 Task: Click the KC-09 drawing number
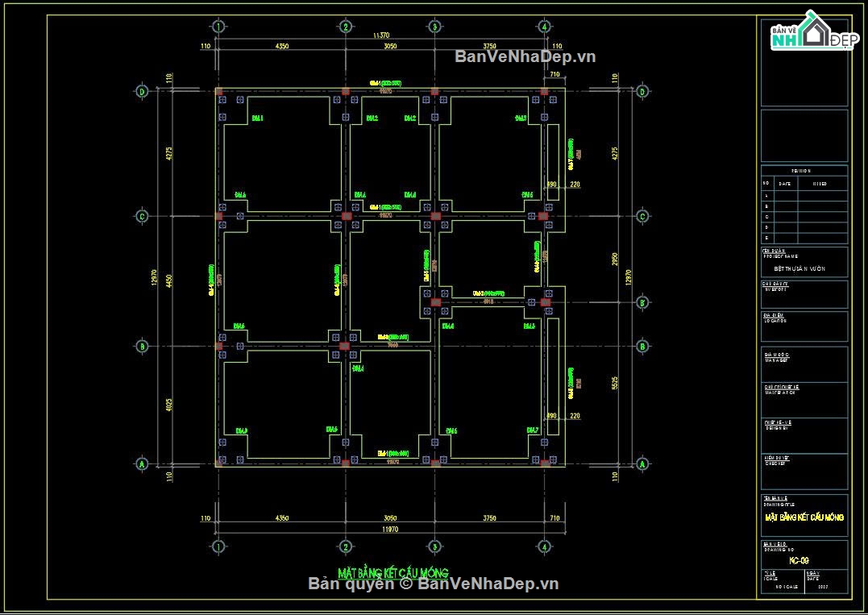[x=799, y=559]
